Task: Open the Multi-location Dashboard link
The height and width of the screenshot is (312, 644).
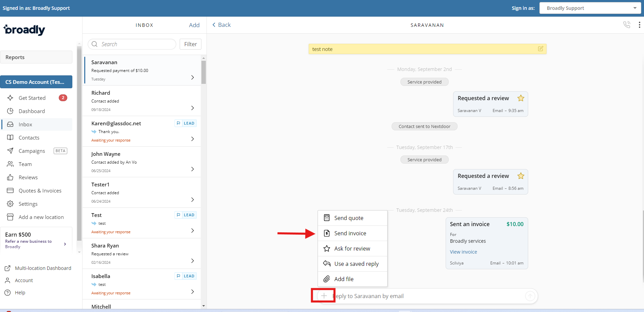Action: pyautogui.click(x=43, y=268)
